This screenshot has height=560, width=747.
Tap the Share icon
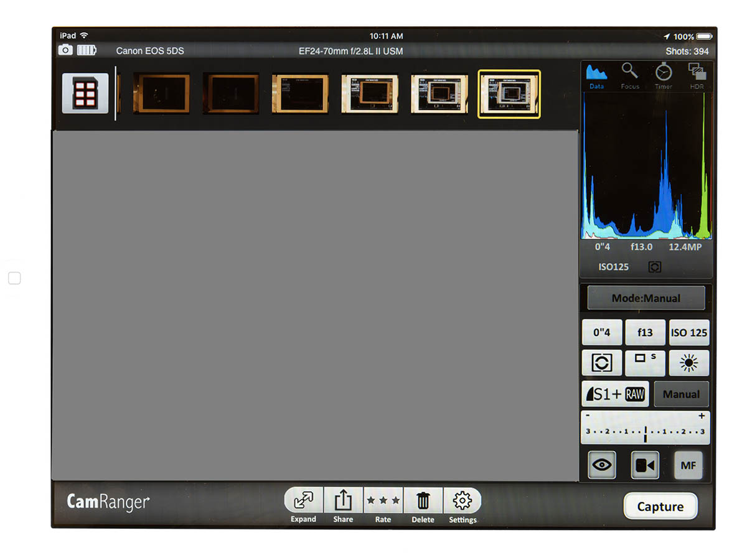(343, 500)
